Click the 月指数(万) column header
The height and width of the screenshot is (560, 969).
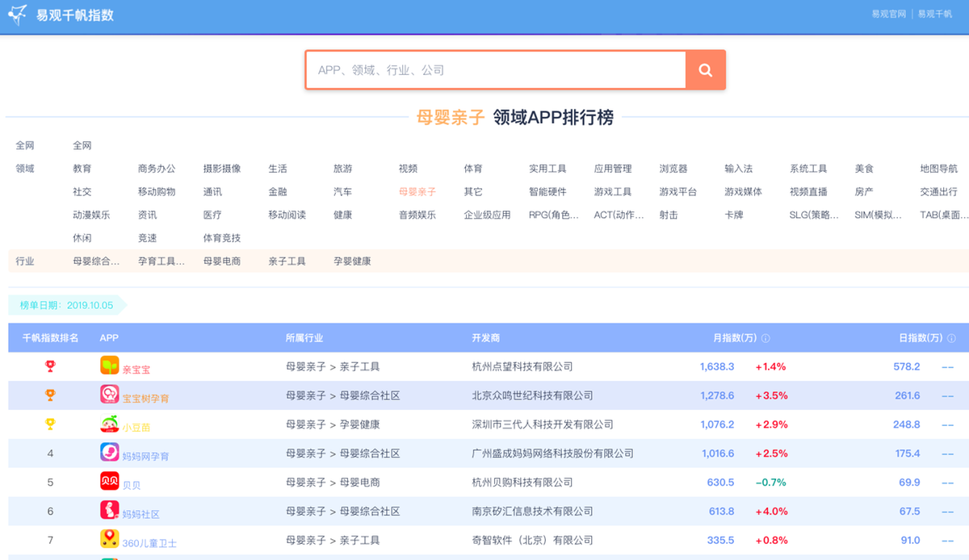(733, 338)
